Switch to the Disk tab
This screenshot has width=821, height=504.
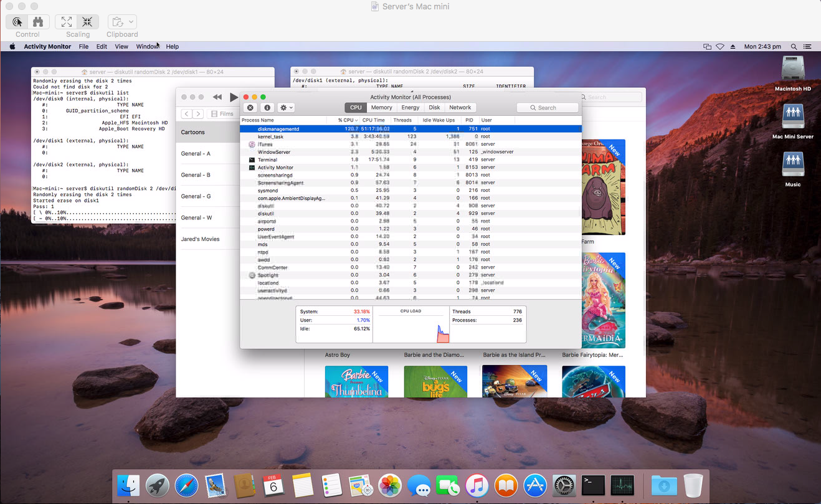[434, 108]
